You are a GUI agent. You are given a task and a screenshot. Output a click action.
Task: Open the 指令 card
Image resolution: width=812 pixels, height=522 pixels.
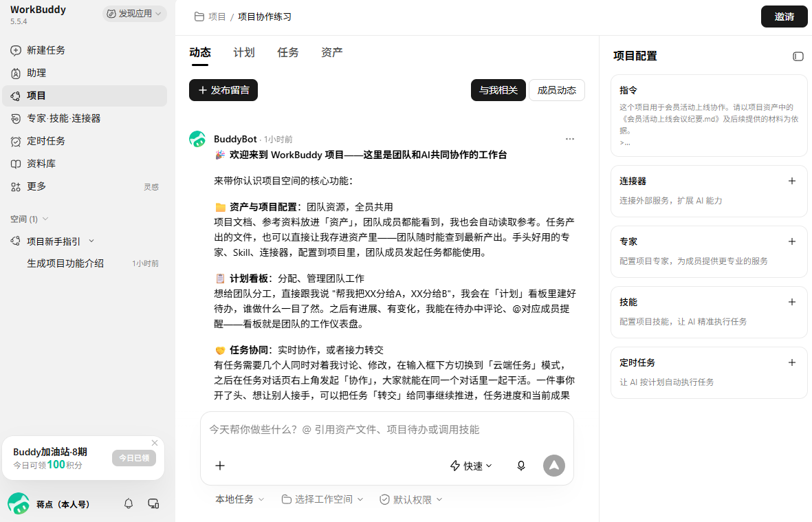pyautogui.click(x=709, y=116)
